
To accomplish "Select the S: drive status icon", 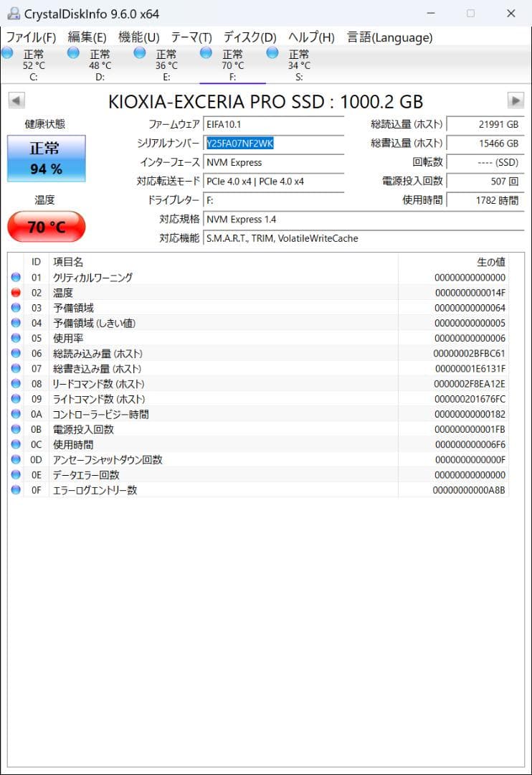I will [272, 52].
